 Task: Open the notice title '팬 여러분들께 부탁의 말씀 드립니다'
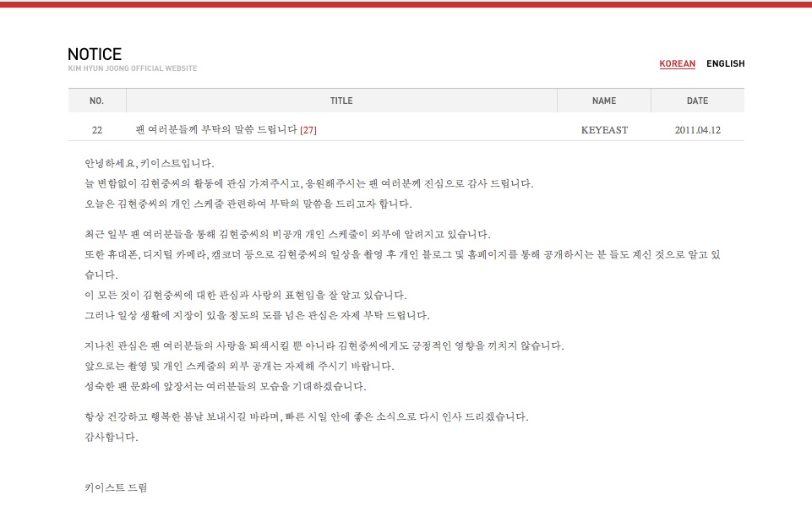pos(216,129)
